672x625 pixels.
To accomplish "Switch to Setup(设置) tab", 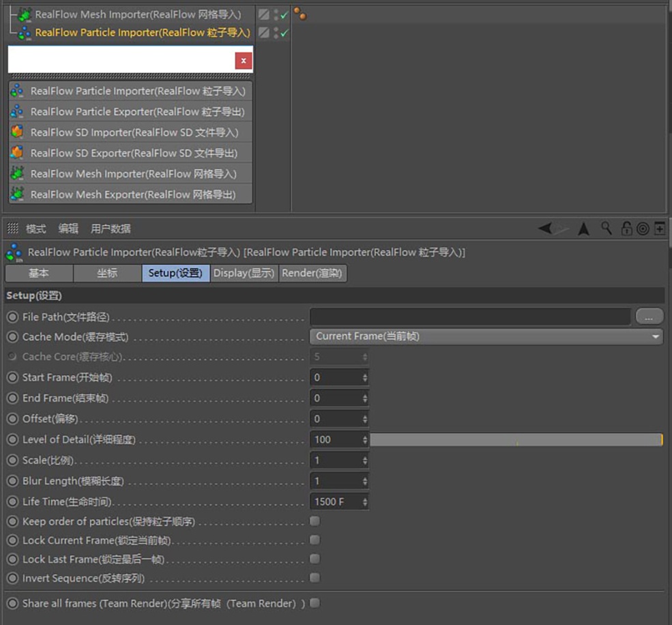I will pos(176,273).
